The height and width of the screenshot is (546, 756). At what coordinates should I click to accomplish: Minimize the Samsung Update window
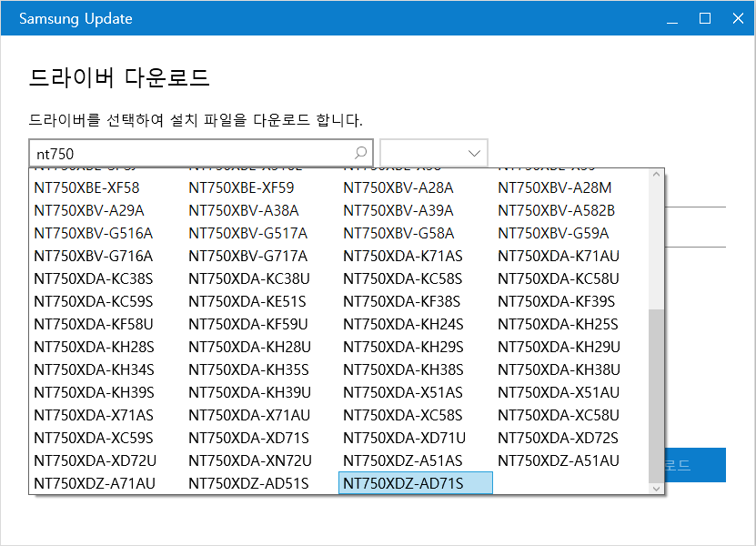pos(672,18)
